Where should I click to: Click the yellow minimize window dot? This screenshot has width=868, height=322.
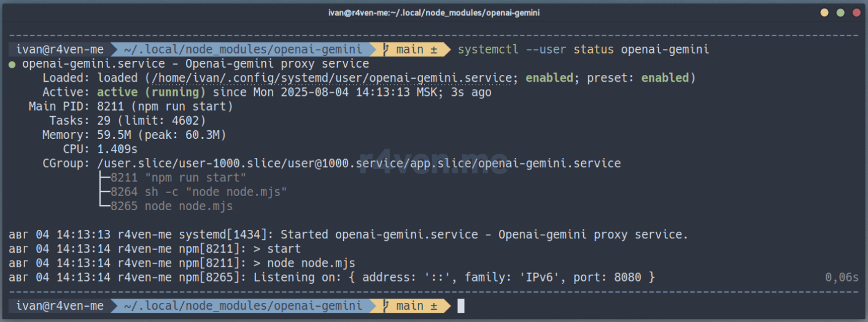click(824, 12)
